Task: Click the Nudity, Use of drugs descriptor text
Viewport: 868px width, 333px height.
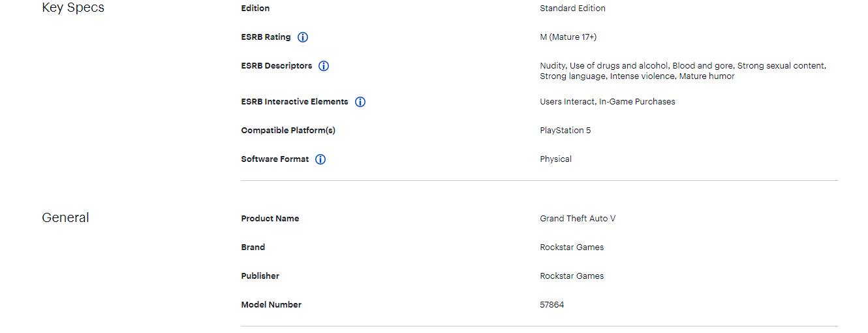Action: pyautogui.click(x=683, y=71)
